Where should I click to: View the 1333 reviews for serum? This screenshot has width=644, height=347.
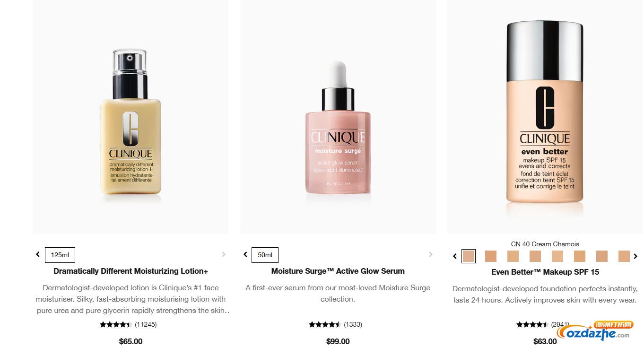coord(353,324)
